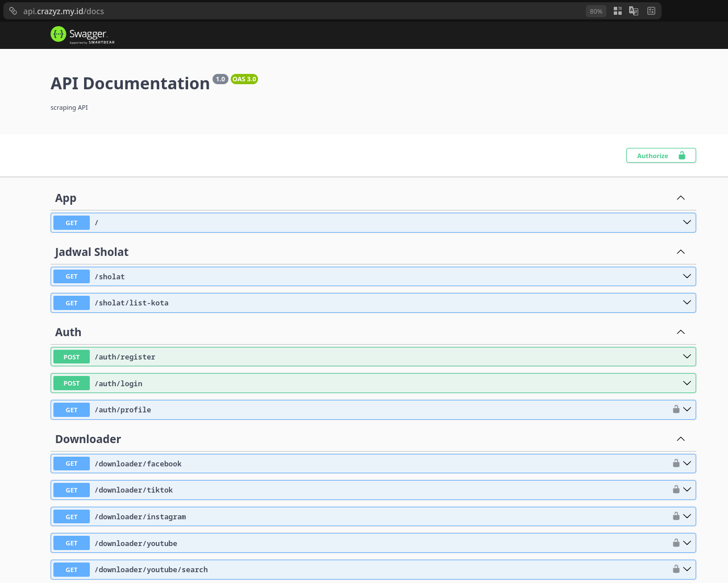Click the POST badge for /auth/login
728x583 pixels.
72,383
